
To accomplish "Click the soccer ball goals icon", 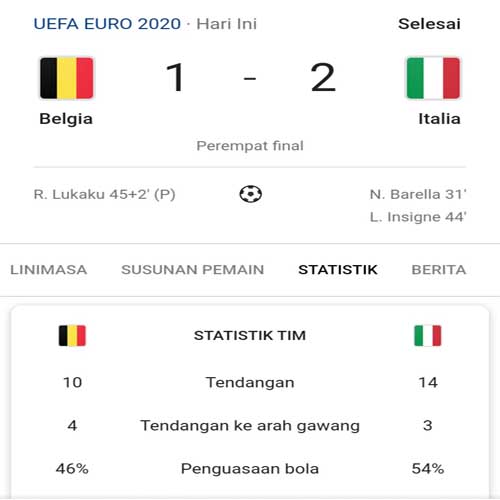I will pos(250,194).
